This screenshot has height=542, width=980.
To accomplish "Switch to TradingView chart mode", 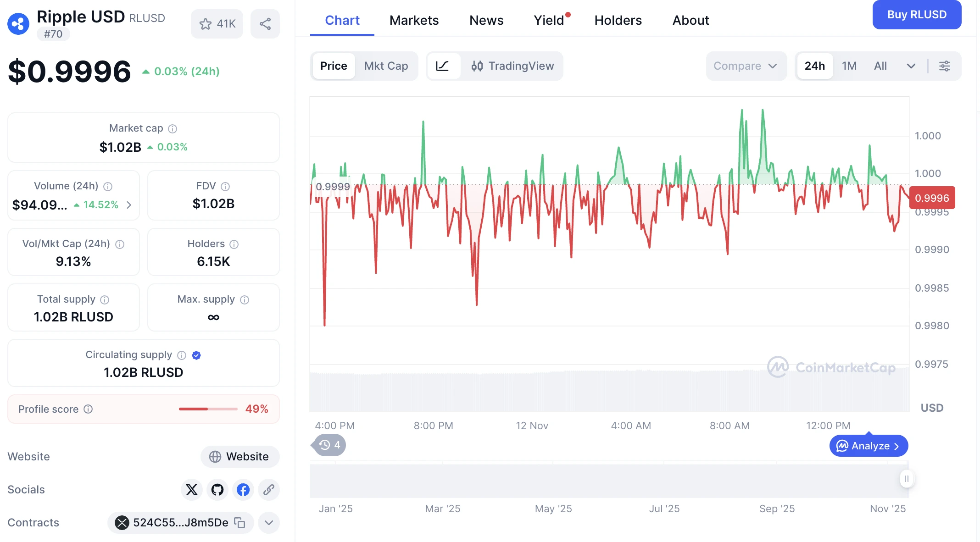I will click(512, 66).
